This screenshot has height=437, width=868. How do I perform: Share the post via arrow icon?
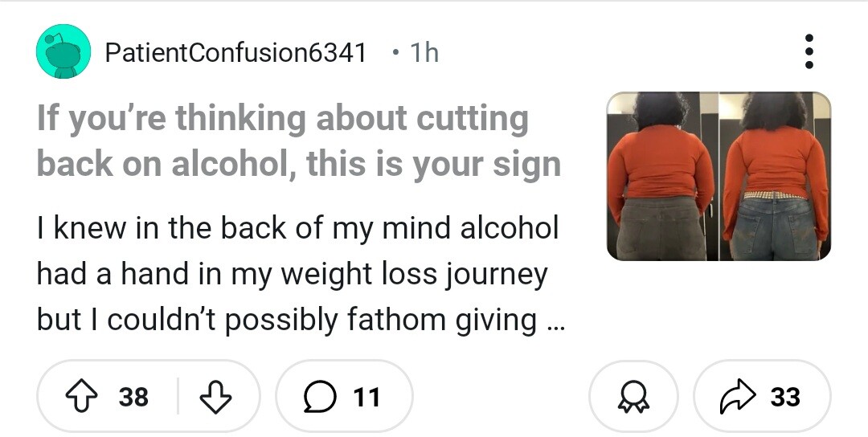[737, 397]
